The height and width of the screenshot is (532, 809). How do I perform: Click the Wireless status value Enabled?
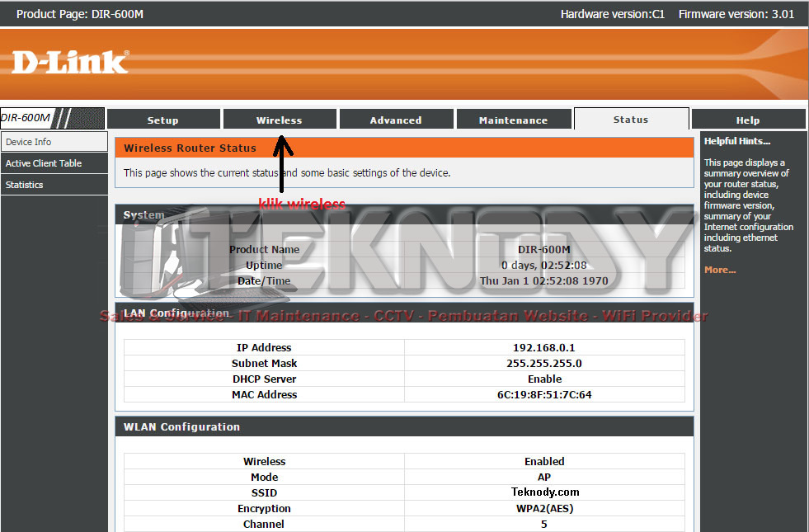coord(544,461)
